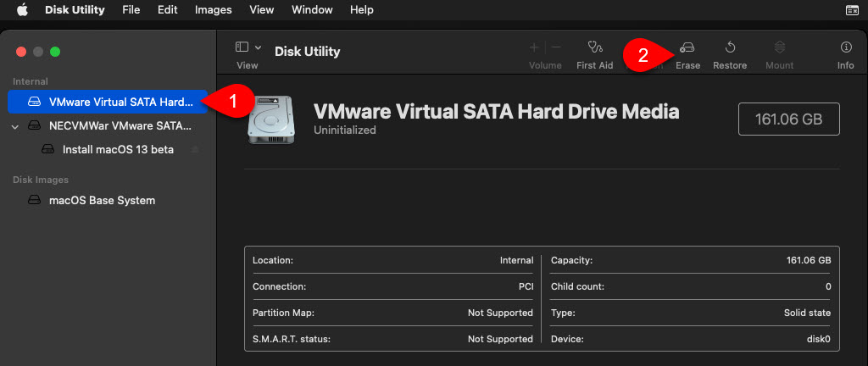Select VMware Virtual SATA Hard drive in sidebar

[108, 102]
